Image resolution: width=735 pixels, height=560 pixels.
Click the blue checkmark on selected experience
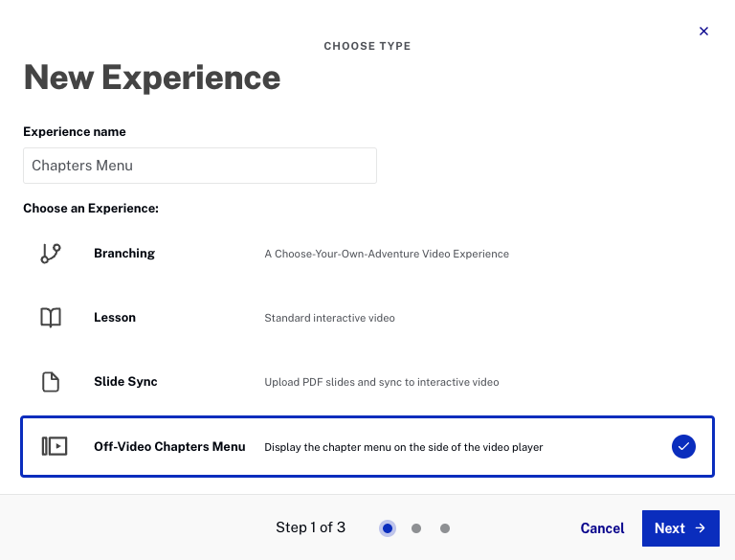click(x=683, y=446)
